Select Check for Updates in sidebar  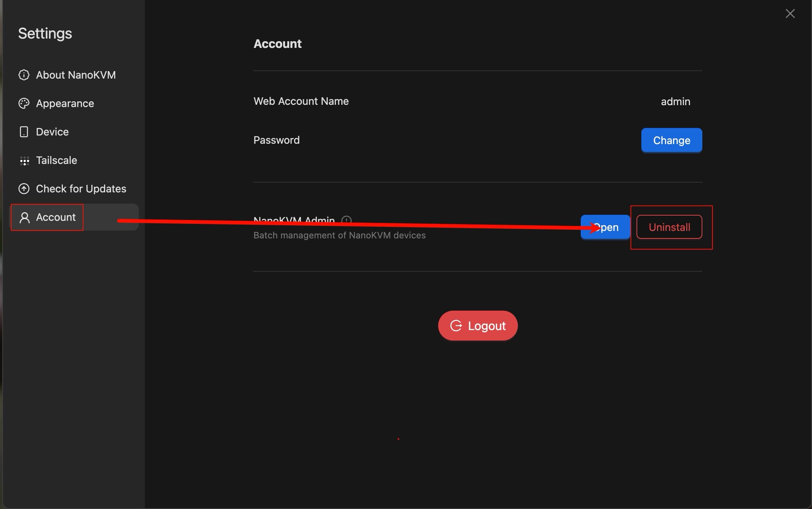pyautogui.click(x=81, y=189)
